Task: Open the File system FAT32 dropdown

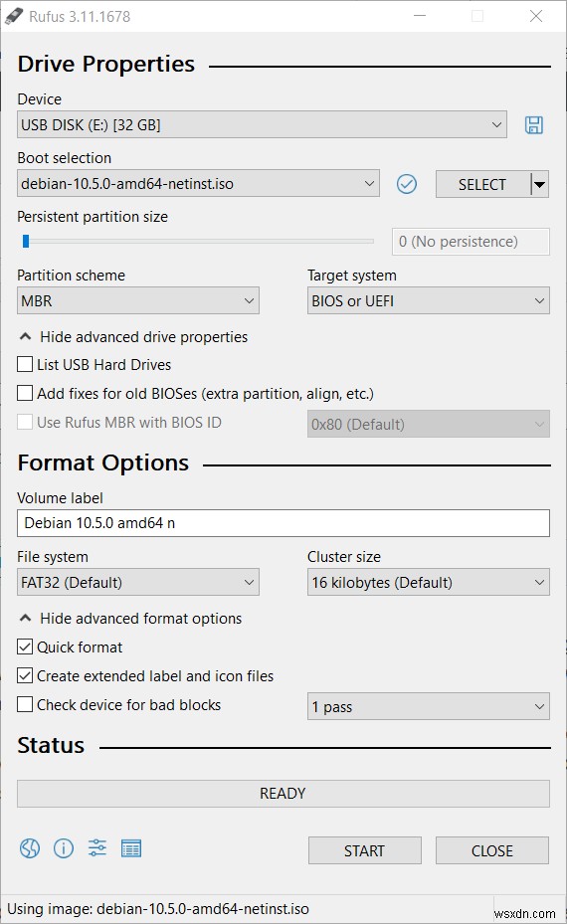Action: pos(138,583)
